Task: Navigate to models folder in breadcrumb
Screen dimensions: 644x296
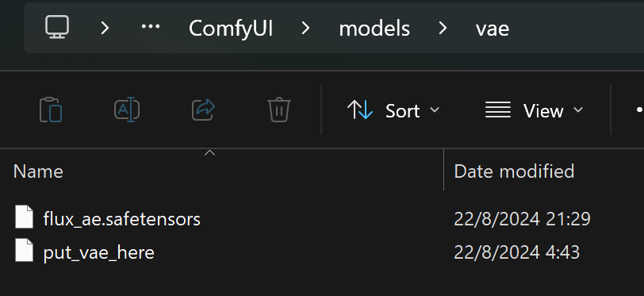Action: coord(374,29)
